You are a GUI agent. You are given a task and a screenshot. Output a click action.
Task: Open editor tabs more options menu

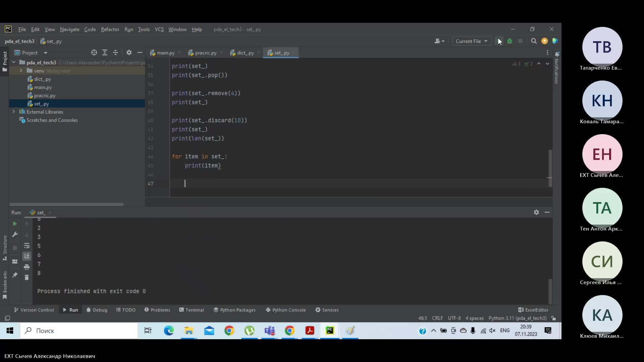(x=547, y=53)
